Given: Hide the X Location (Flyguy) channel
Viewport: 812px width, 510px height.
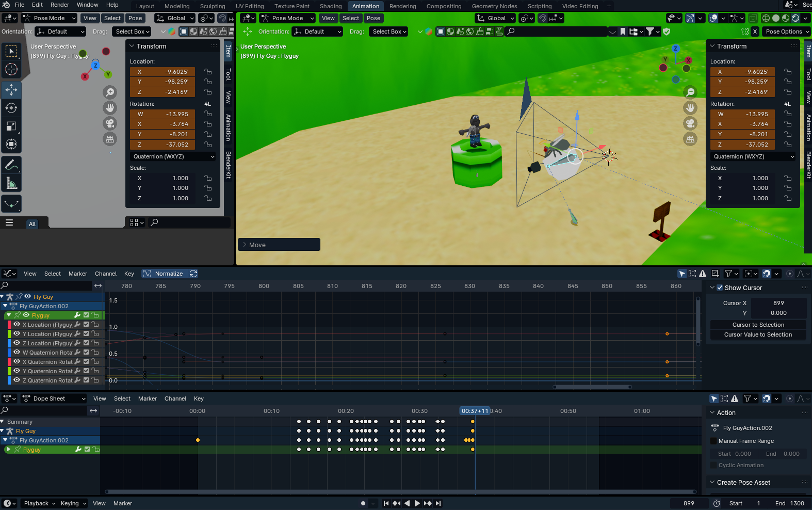Looking at the screenshot, I should (x=17, y=325).
